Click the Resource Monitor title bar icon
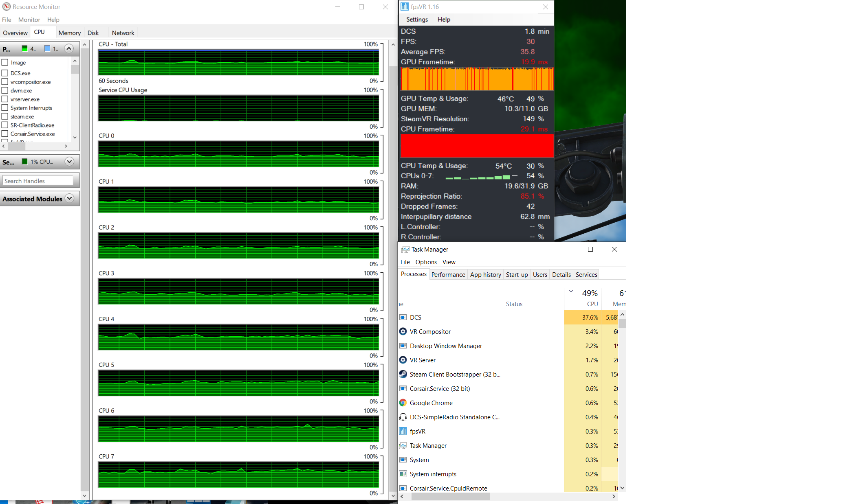 [7, 7]
